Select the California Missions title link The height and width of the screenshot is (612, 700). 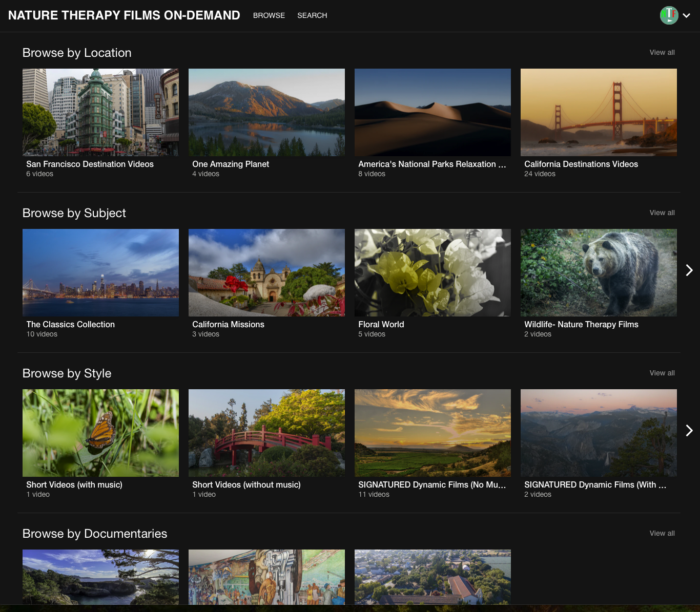tap(228, 324)
